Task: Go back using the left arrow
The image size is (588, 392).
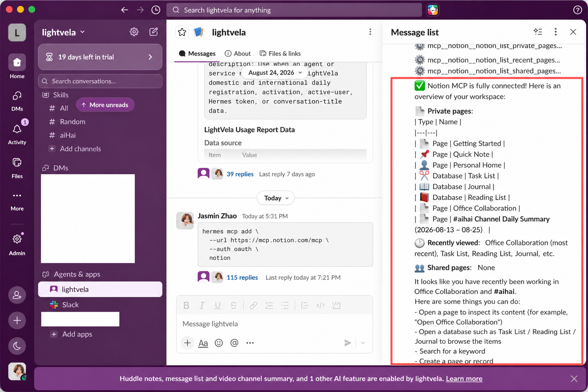Action: click(124, 10)
